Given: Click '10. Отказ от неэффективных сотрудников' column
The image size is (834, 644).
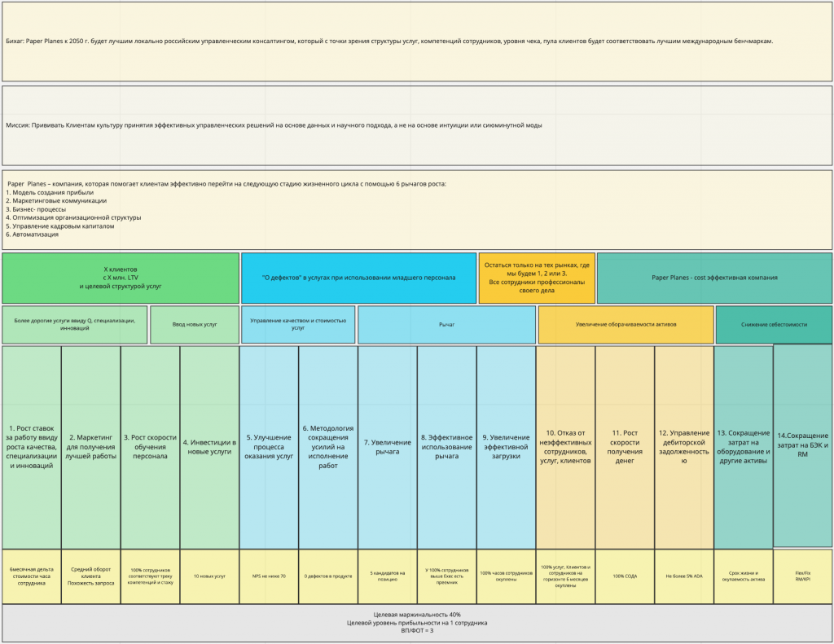Looking at the screenshot, I should [x=565, y=447].
